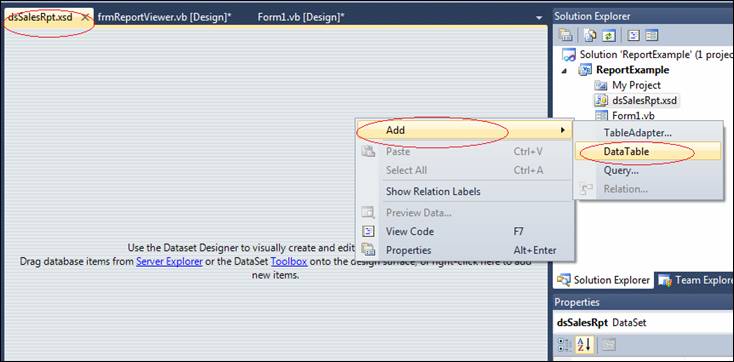Select Query... from the Add submenu

(648, 170)
